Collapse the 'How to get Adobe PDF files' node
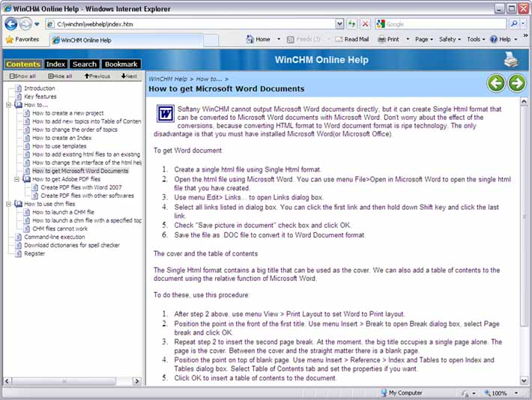This screenshot has height=400, width=532. pyautogui.click(x=17, y=179)
